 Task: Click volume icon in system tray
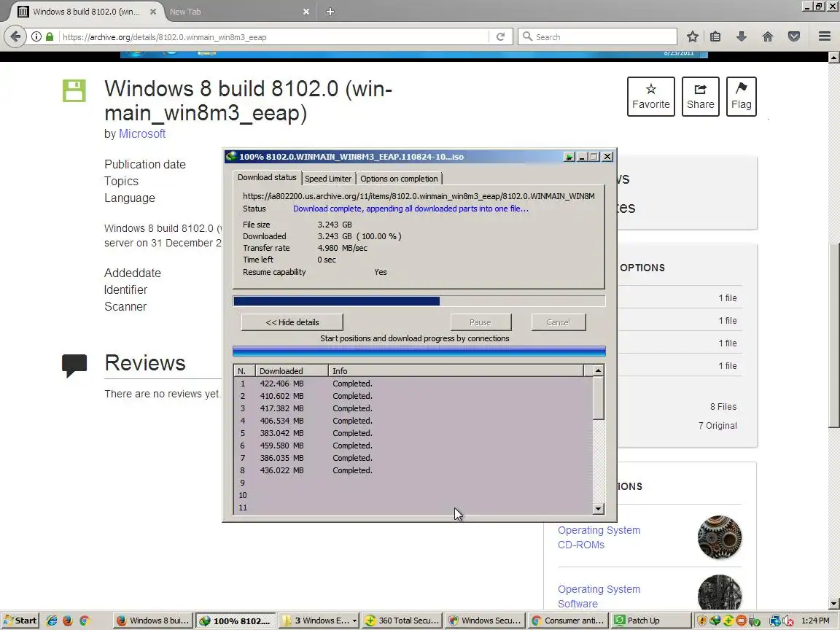coord(788,621)
